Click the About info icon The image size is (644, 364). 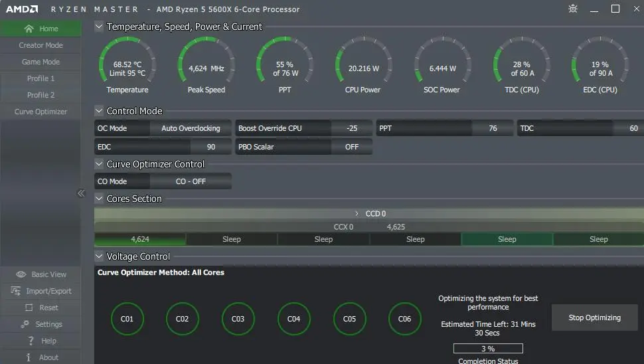coord(29,357)
